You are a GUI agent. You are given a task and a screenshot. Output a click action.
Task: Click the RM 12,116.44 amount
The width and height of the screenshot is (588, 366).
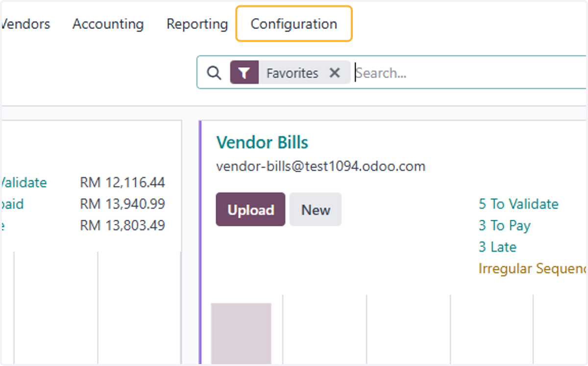(x=122, y=183)
